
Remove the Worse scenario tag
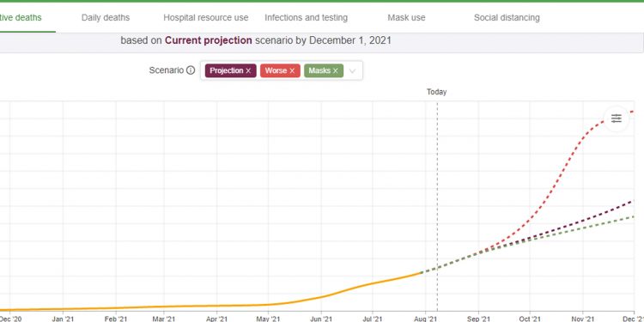(292, 70)
